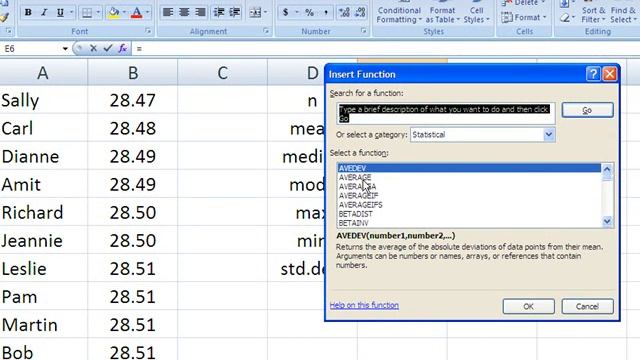Cancel the formula bar entry with X

(x=93, y=49)
